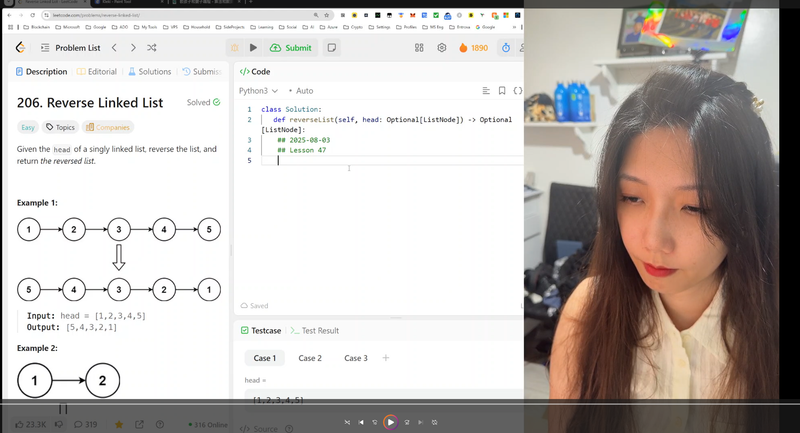The width and height of the screenshot is (800, 433).
Task: Run the code with the play icon
Action: coord(253,47)
